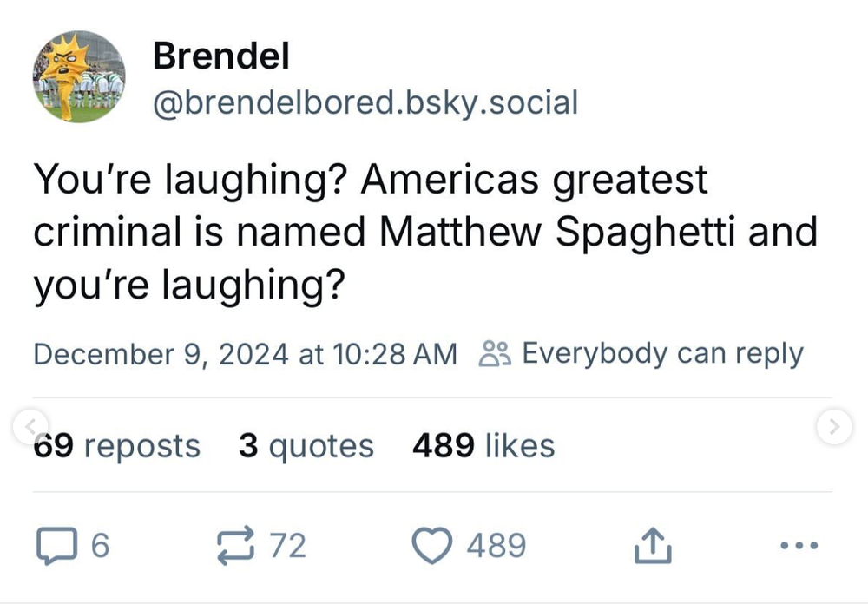Click the December 9, 2024 timestamp
The width and height of the screenshot is (868, 604).
(x=246, y=352)
